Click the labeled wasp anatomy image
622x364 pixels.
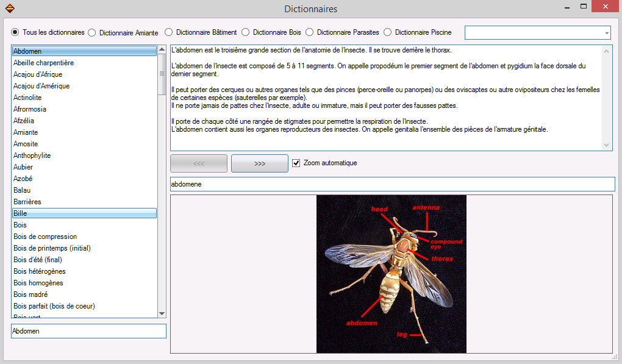(x=391, y=274)
